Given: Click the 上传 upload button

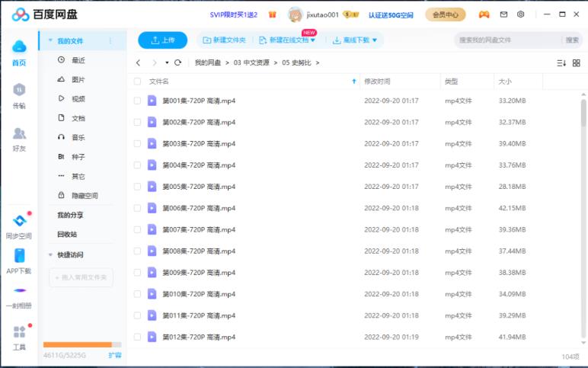Looking at the screenshot, I should tap(163, 40).
